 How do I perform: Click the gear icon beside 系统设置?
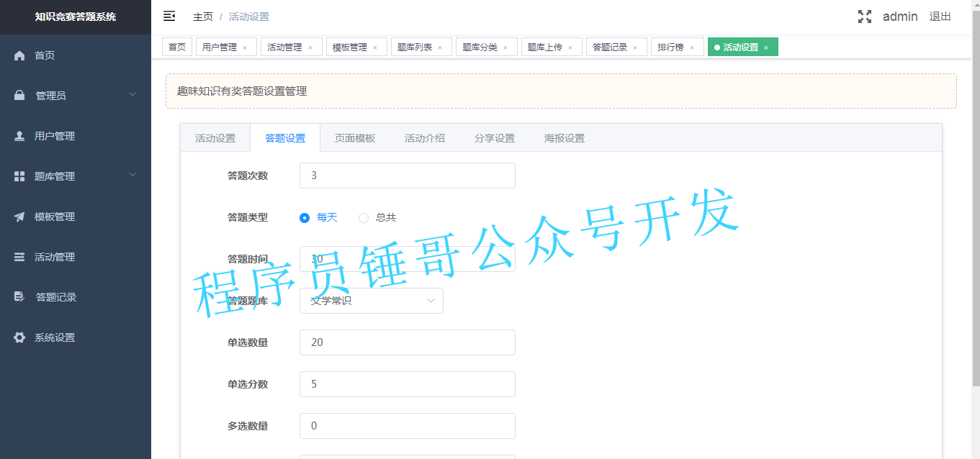(19, 337)
